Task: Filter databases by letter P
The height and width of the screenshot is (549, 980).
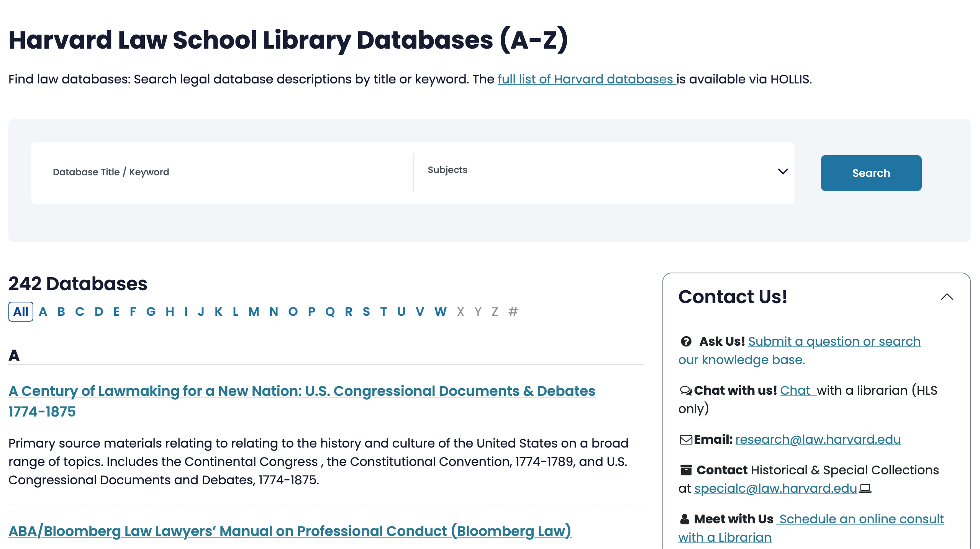Action: [311, 311]
